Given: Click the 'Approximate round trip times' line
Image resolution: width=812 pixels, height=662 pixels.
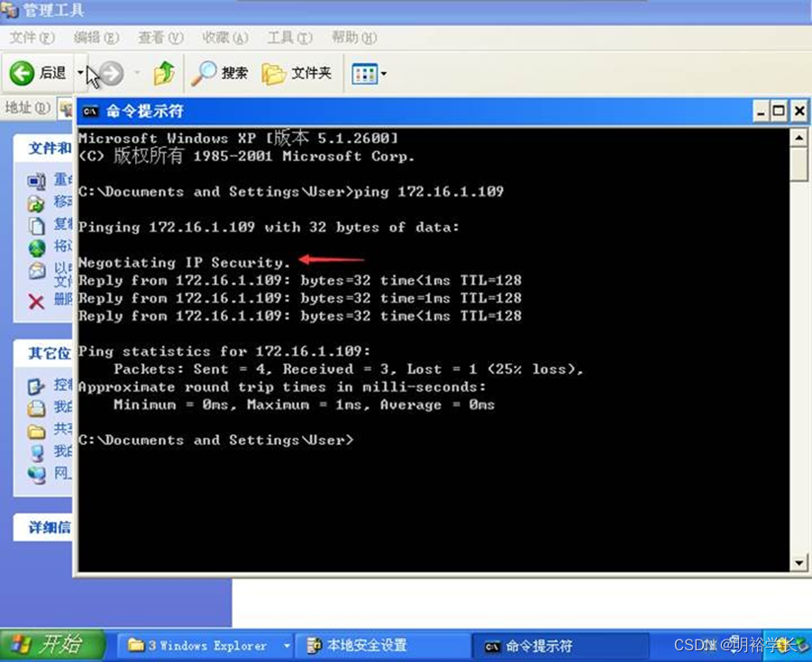Looking at the screenshot, I should pos(282,387).
